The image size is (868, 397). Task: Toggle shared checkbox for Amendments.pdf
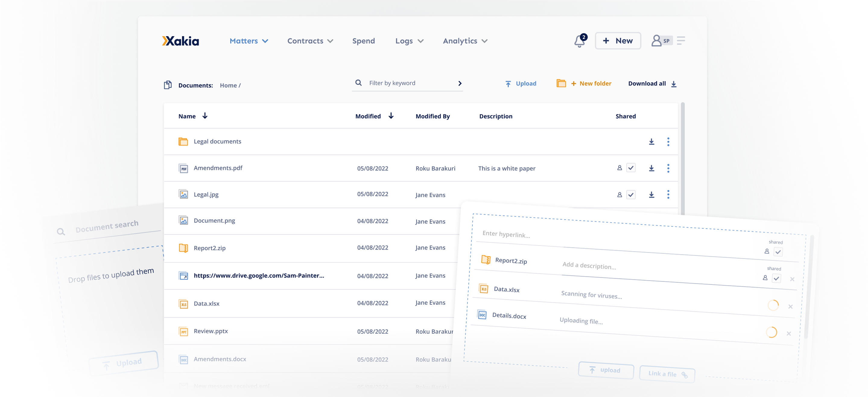[631, 168]
